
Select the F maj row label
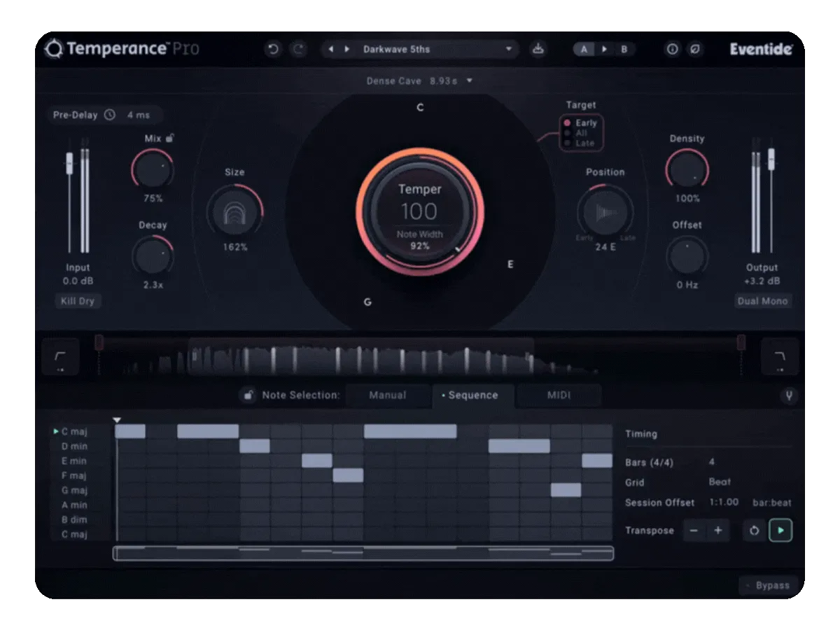click(x=74, y=475)
